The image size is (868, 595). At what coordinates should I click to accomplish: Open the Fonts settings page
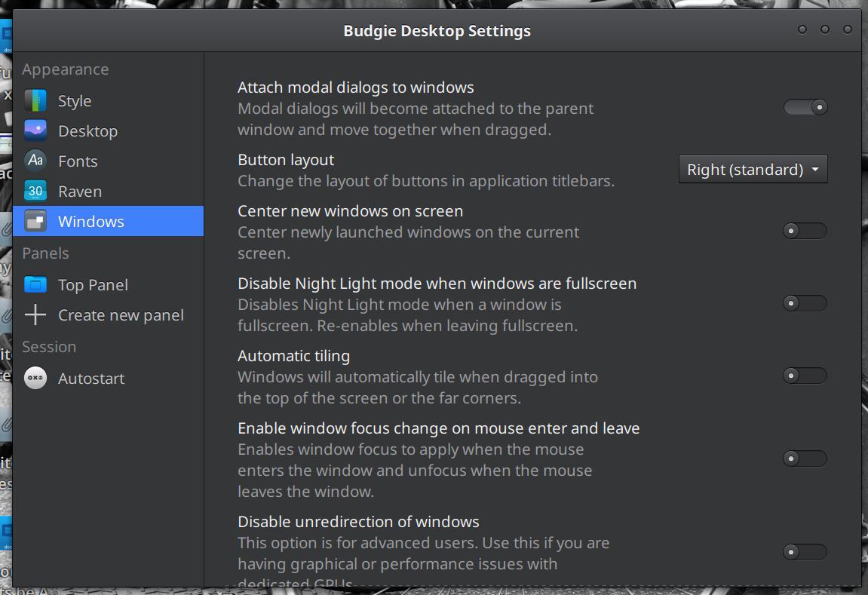78,161
